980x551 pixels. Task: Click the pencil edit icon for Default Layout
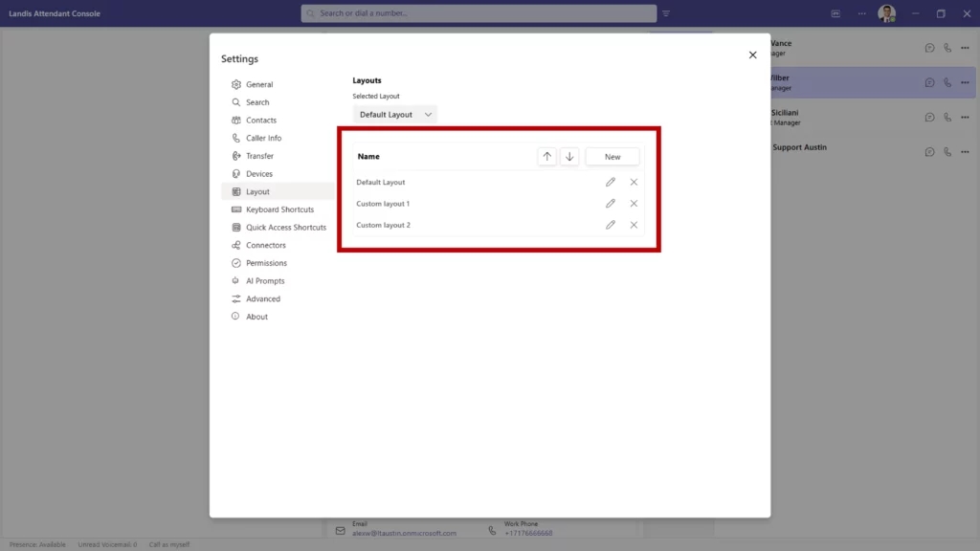click(x=611, y=182)
